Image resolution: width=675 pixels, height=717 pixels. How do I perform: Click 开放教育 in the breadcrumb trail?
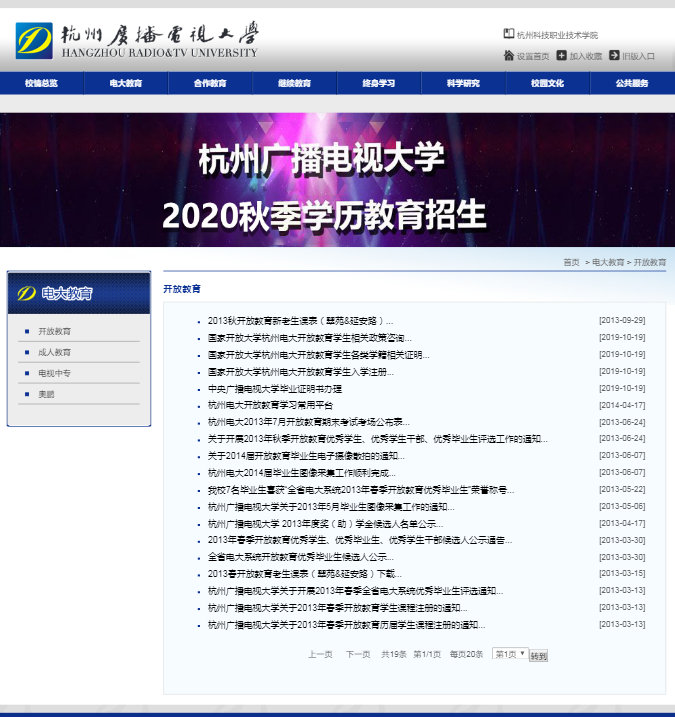pos(649,262)
